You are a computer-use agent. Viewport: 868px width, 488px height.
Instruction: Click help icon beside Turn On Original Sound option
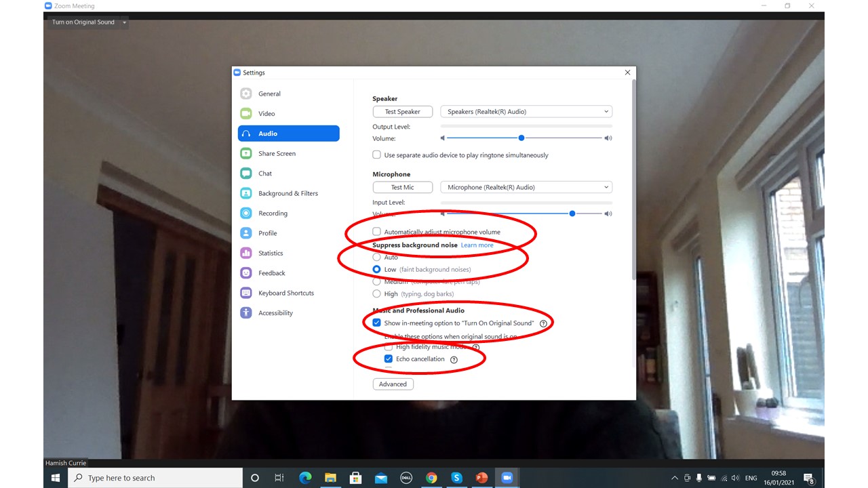[x=543, y=323]
